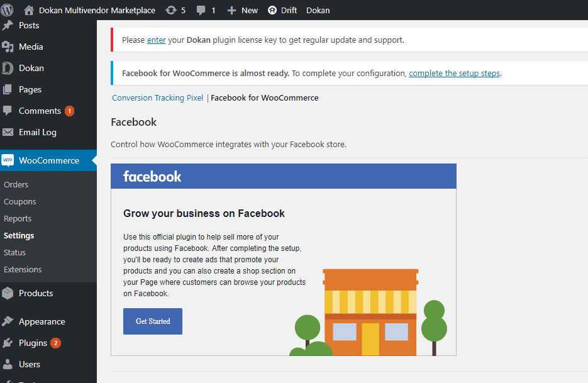Click Dokan in the top admin bar
Image resolution: width=588 pixels, height=383 pixels.
pos(318,11)
